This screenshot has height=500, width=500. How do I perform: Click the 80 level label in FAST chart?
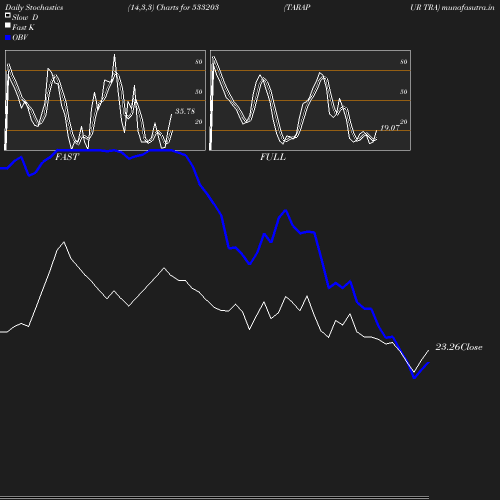199,62
